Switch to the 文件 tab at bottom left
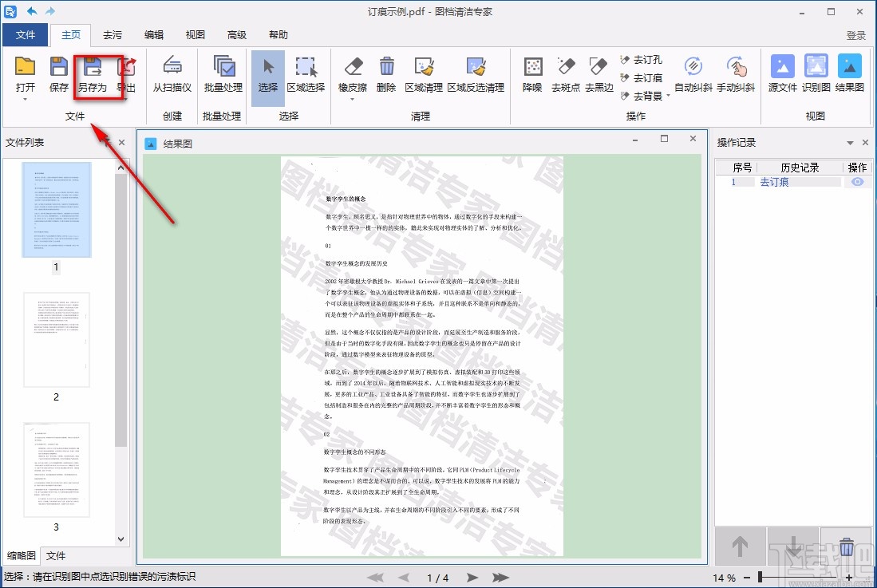The height and width of the screenshot is (588, 877). pos(56,555)
